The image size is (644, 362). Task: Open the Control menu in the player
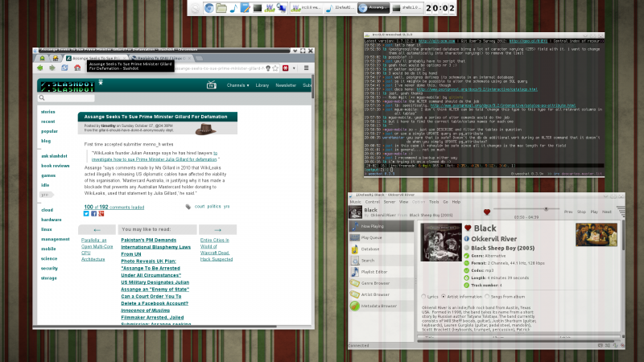coord(372,202)
